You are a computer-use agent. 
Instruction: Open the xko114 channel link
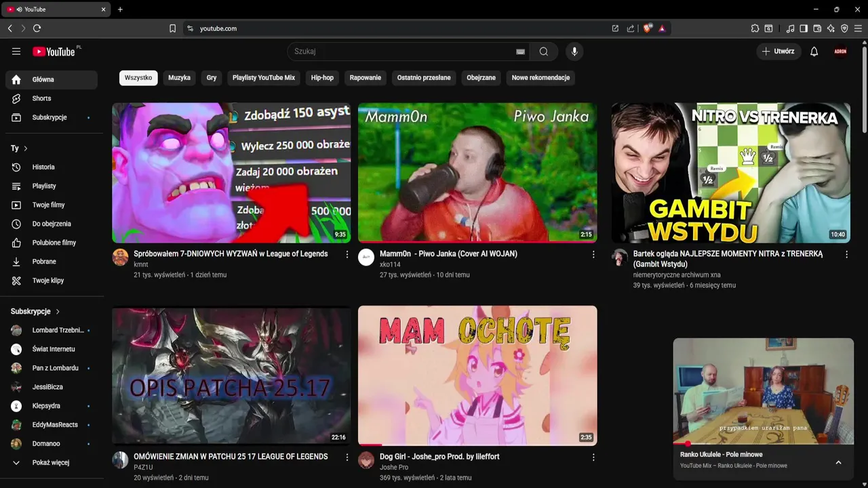[390, 264]
